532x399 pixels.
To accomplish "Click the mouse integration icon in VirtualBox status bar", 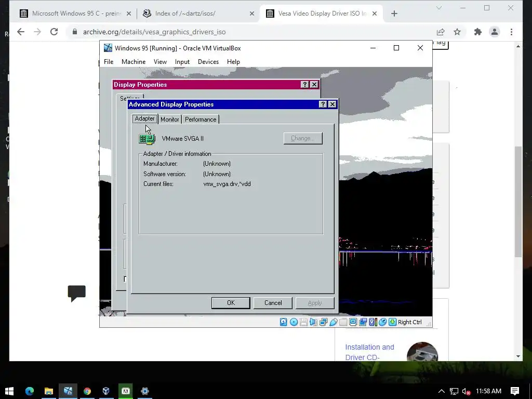I will 382,322.
